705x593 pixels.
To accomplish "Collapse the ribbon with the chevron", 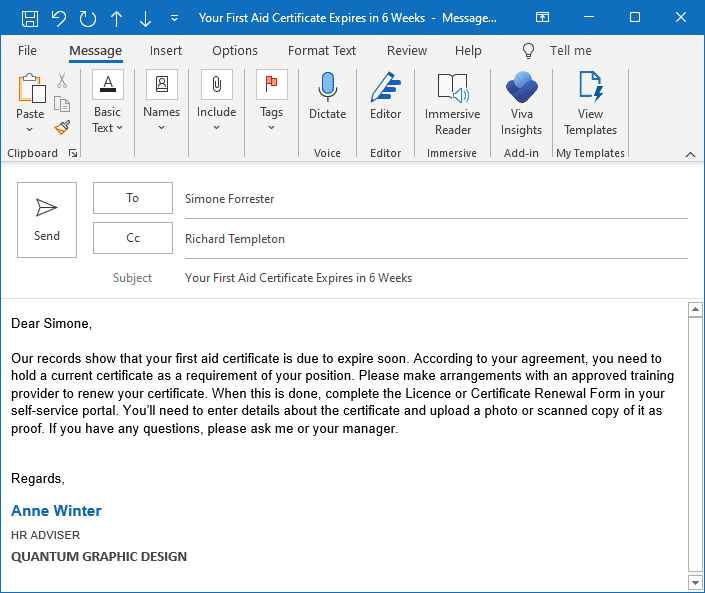I will 690,154.
